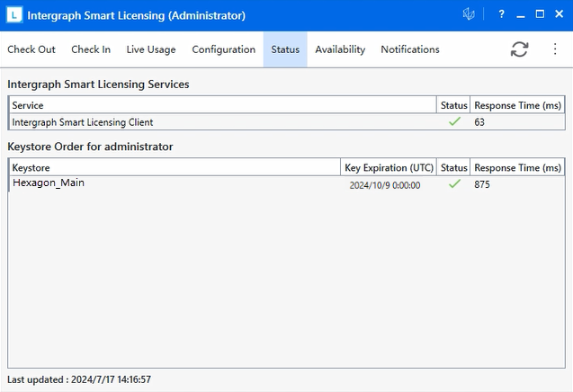Click the refresh icon in the toolbar
Viewport: 573px width, 392px height.
[519, 49]
